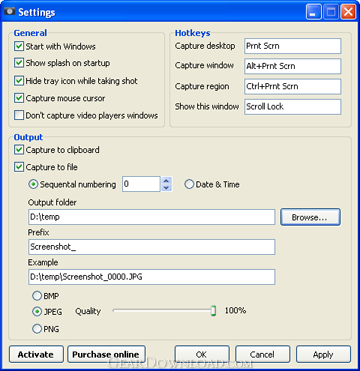
Task: Focus the Capture desktop hotkey field
Action: (293, 46)
